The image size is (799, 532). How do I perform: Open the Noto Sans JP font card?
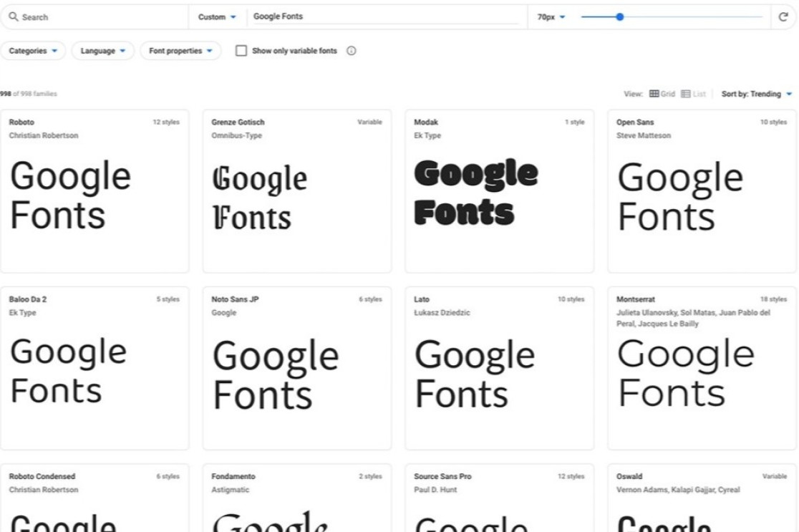[297, 368]
